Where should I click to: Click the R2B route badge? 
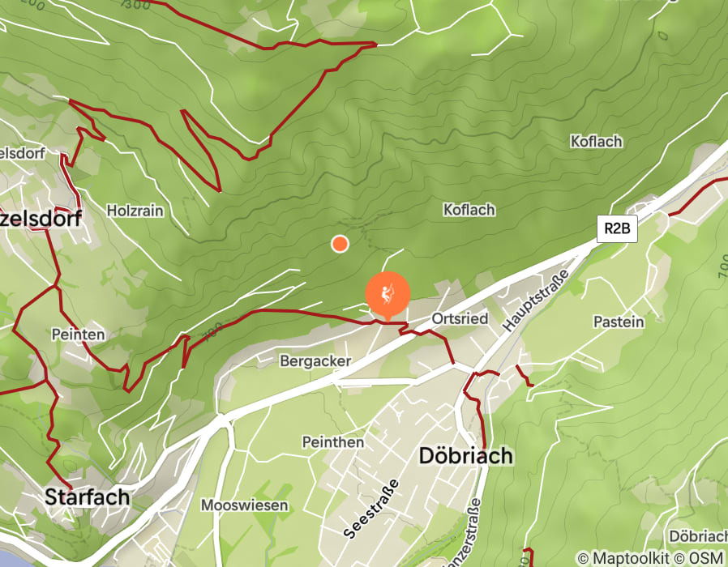(617, 228)
